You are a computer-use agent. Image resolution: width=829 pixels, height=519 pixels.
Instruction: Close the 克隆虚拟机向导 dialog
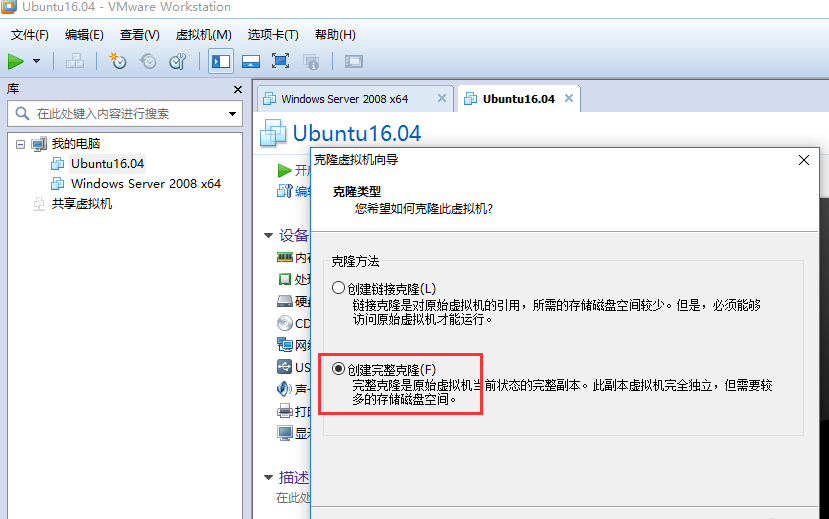pyautogui.click(x=804, y=160)
